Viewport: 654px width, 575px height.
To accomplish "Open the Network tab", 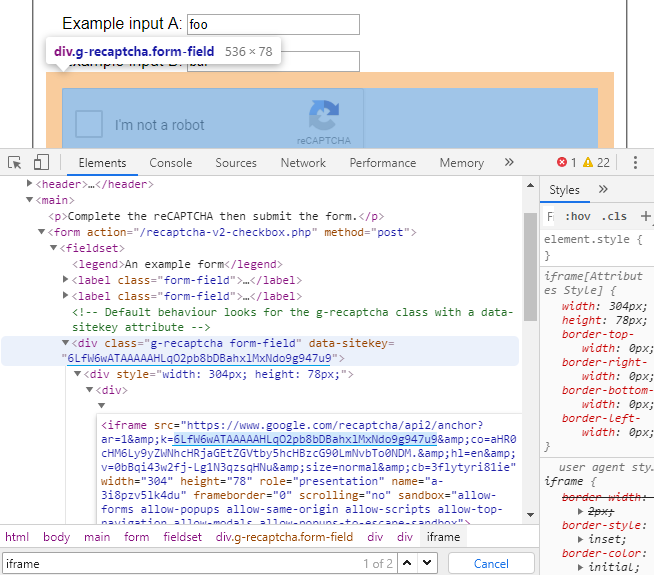I will coord(303,163).
